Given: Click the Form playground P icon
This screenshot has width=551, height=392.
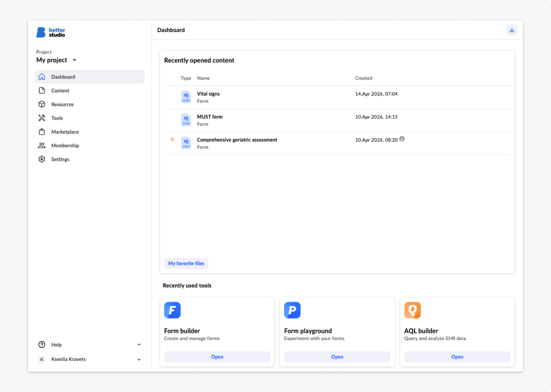Looking at the screenshot, I should [292, 310].
